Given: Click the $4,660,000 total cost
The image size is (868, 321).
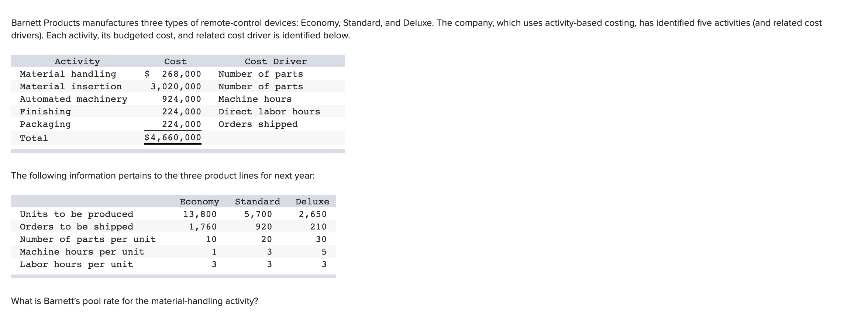Looking at the screenshot, I should click(x=173, y=138).
